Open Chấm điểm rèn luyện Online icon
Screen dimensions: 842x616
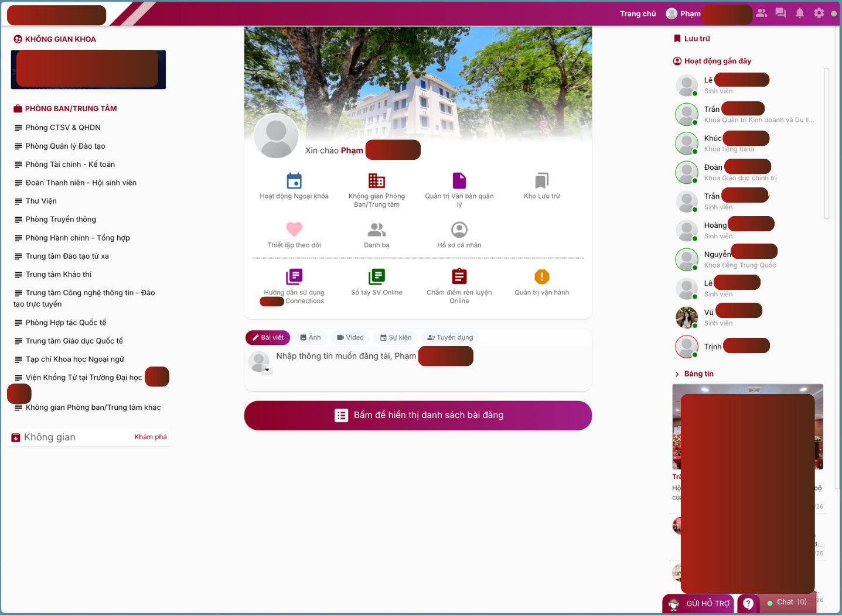click(x=459, y=276)
